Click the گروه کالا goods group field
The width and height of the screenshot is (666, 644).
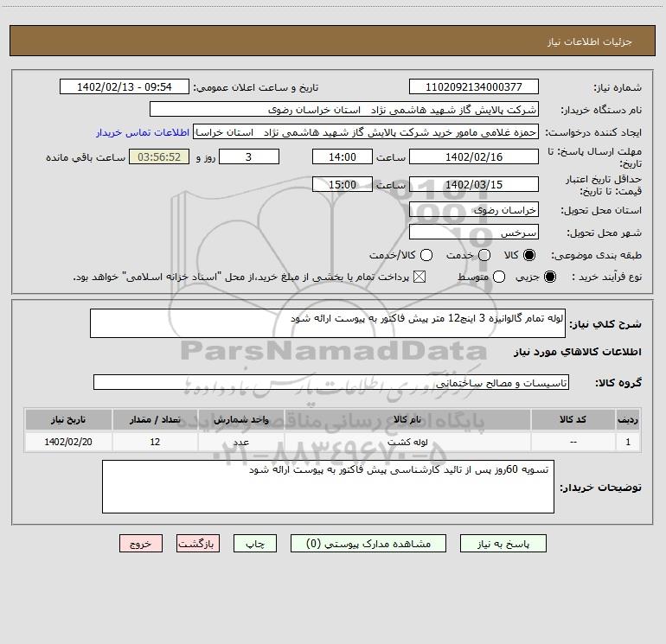331,382
